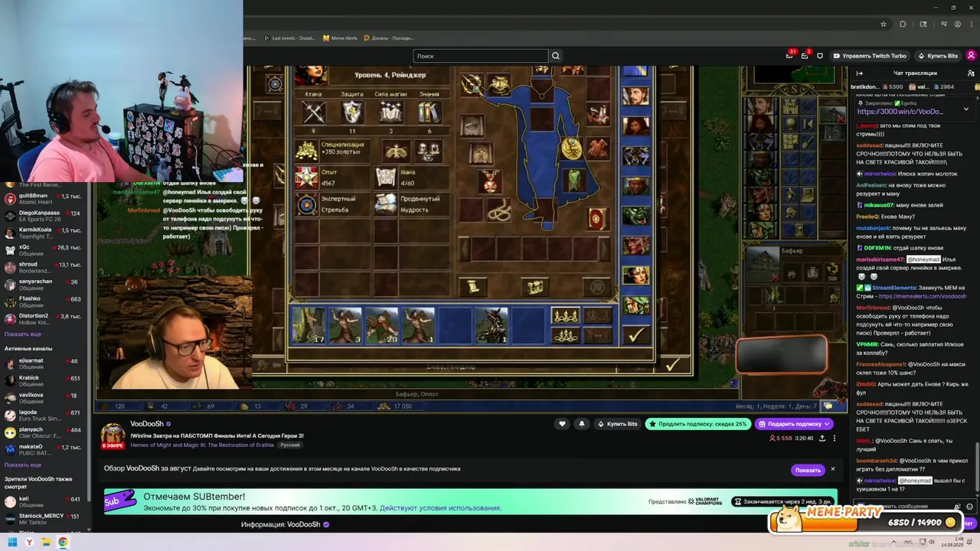
Task: Bookmark page with Chrome star icon
Action: click(x=884, y=24)
